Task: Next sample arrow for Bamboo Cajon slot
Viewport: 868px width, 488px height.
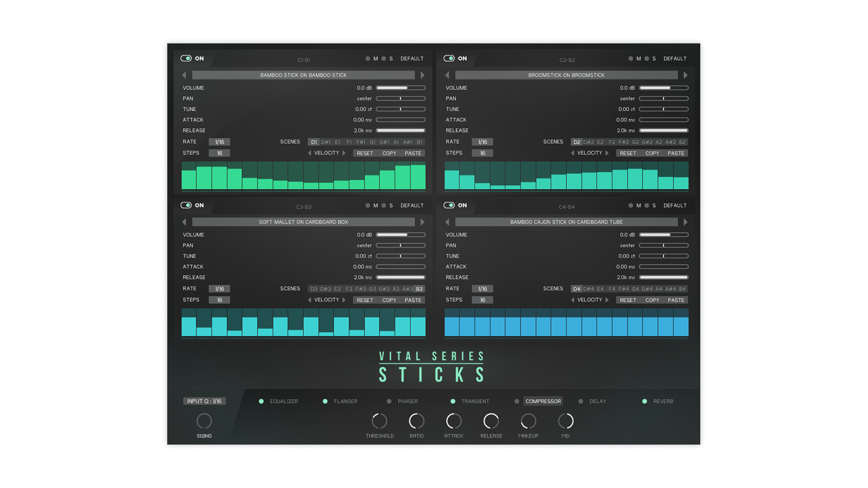Action: click(685, 222)
